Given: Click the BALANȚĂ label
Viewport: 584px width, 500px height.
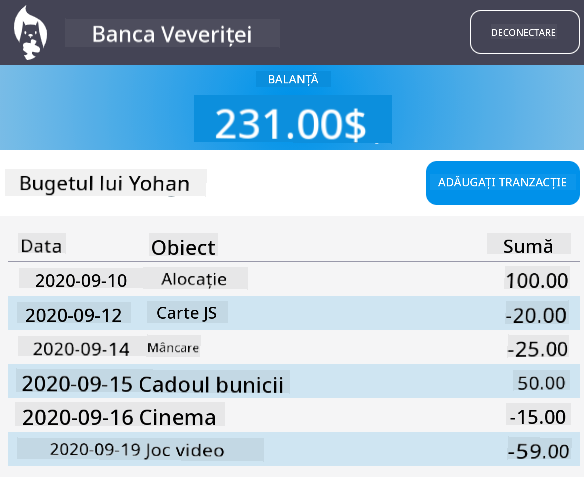Looking at the screenshot, I should tap(293, 79).
